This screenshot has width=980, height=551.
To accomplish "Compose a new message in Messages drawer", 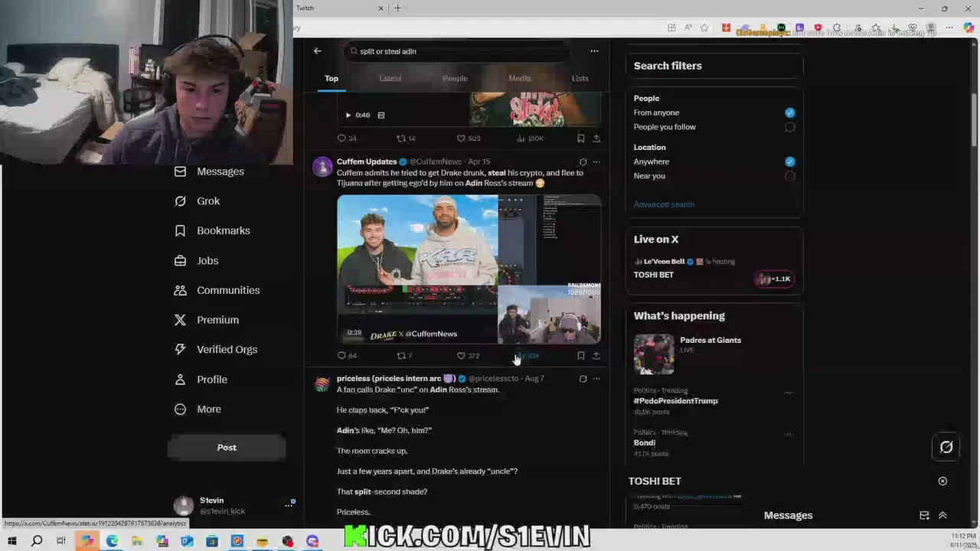I will click(x=924, y=516).
